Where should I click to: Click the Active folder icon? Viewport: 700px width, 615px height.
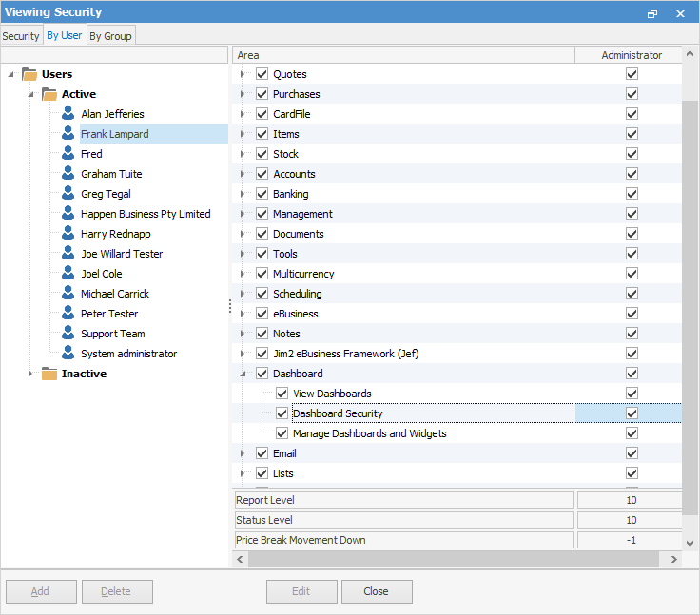click(49, 94)
